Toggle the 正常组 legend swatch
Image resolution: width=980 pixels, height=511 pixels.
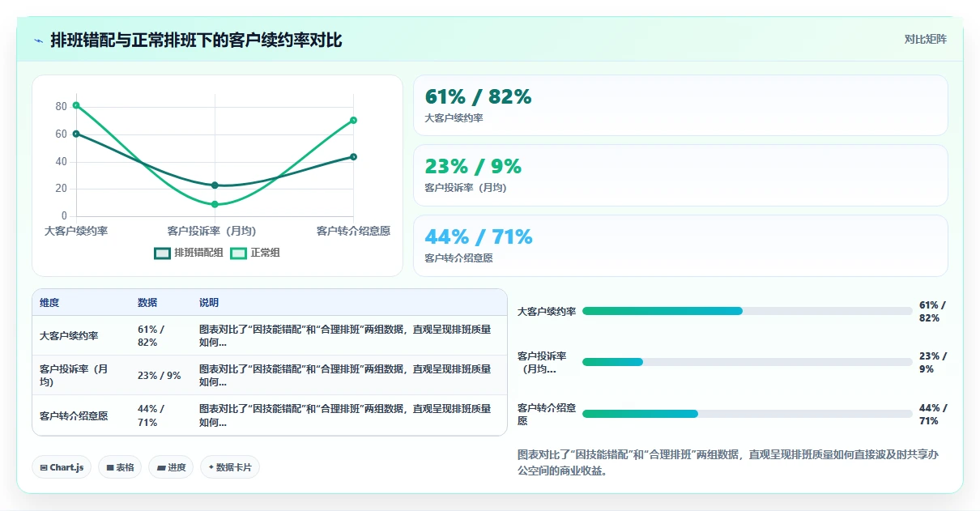pyautogui.click(x=239, y=253)
